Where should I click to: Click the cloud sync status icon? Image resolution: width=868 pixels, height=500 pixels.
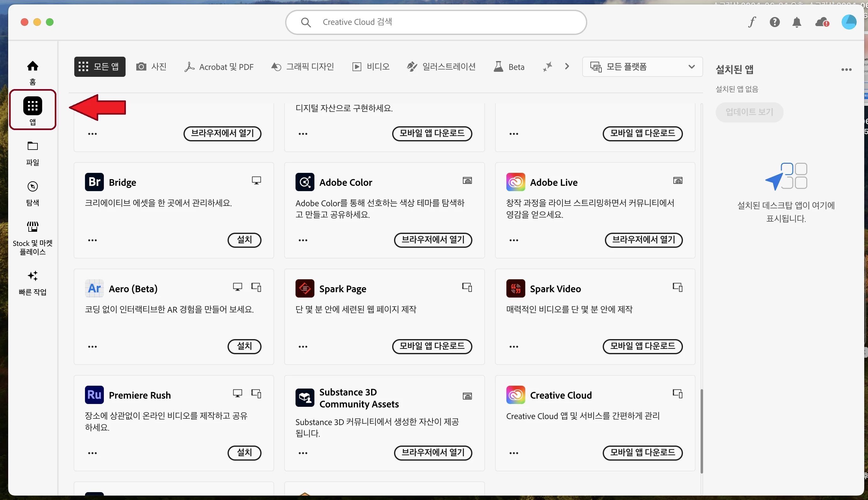tap(822, 22)
